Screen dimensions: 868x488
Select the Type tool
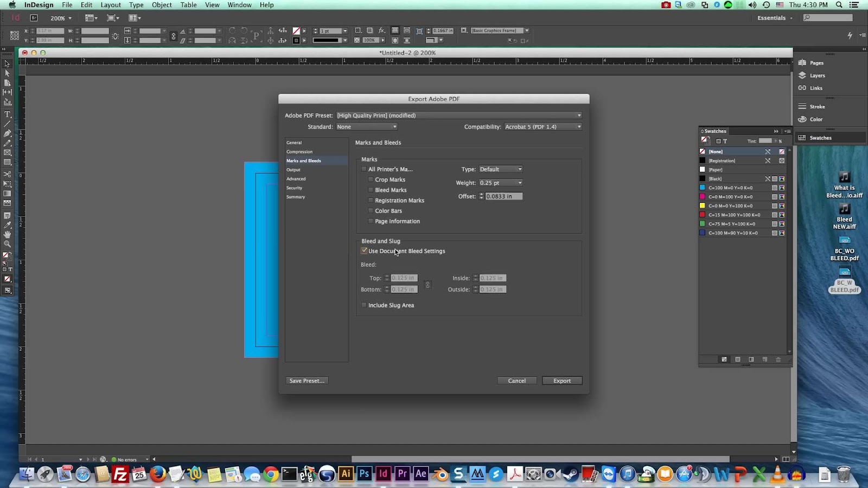click(x=7, y=114)
